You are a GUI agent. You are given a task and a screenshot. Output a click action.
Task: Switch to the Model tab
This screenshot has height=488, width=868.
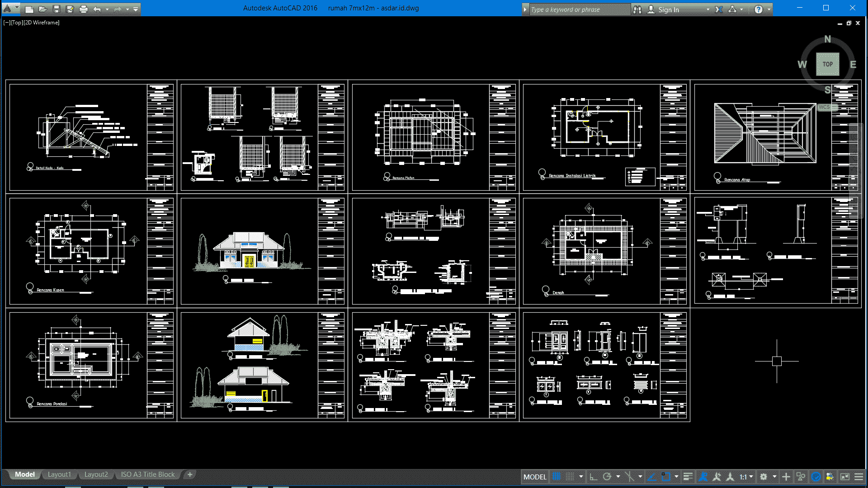(24, 474)
